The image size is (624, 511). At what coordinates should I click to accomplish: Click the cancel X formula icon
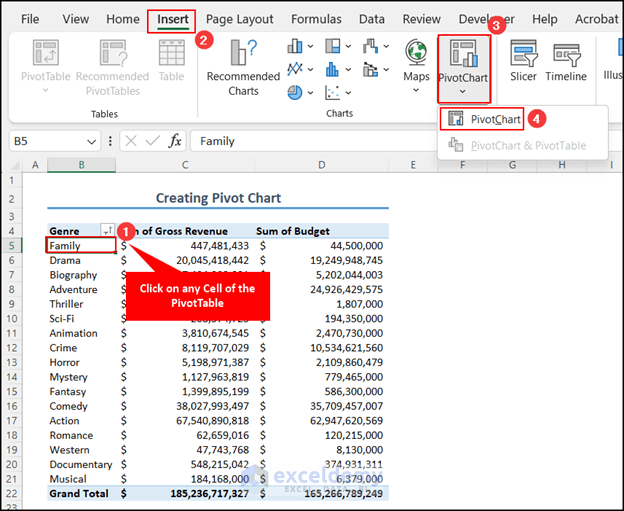(x=131, y=141)
